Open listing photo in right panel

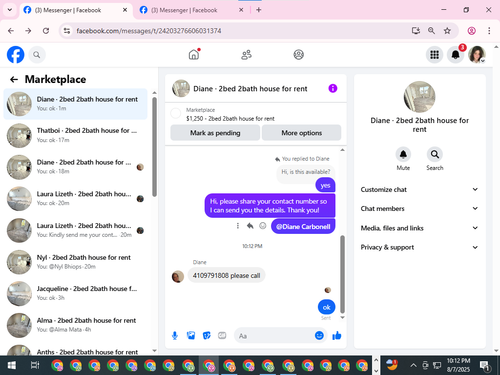419,97
